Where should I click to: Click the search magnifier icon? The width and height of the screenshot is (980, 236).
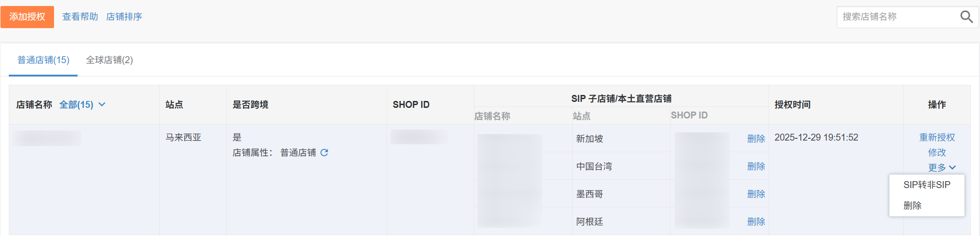pos(966,17)
